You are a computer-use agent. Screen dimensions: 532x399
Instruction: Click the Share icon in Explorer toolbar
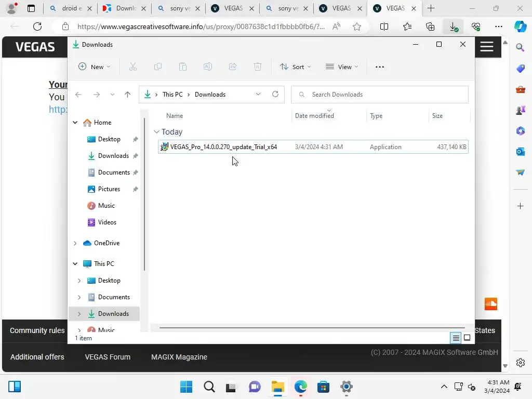233,67
